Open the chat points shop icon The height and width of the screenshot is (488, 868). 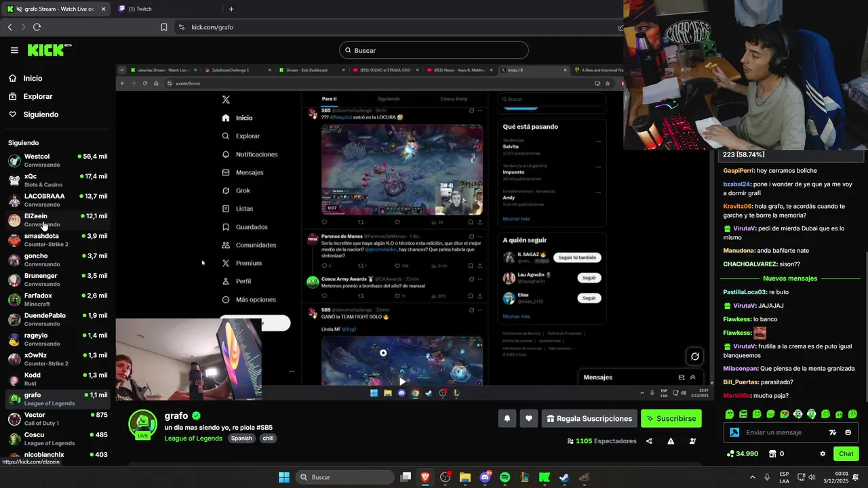click(x=772, y=454)
